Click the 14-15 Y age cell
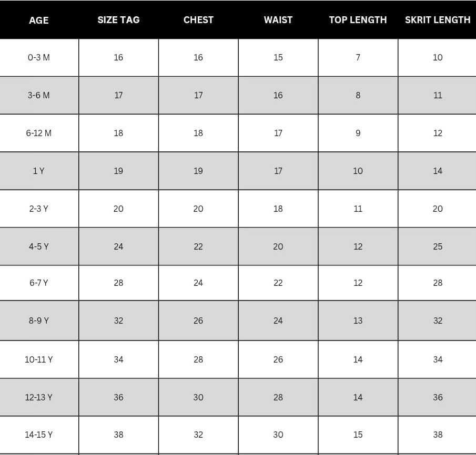Screen dimensions: 476x455 38,435
